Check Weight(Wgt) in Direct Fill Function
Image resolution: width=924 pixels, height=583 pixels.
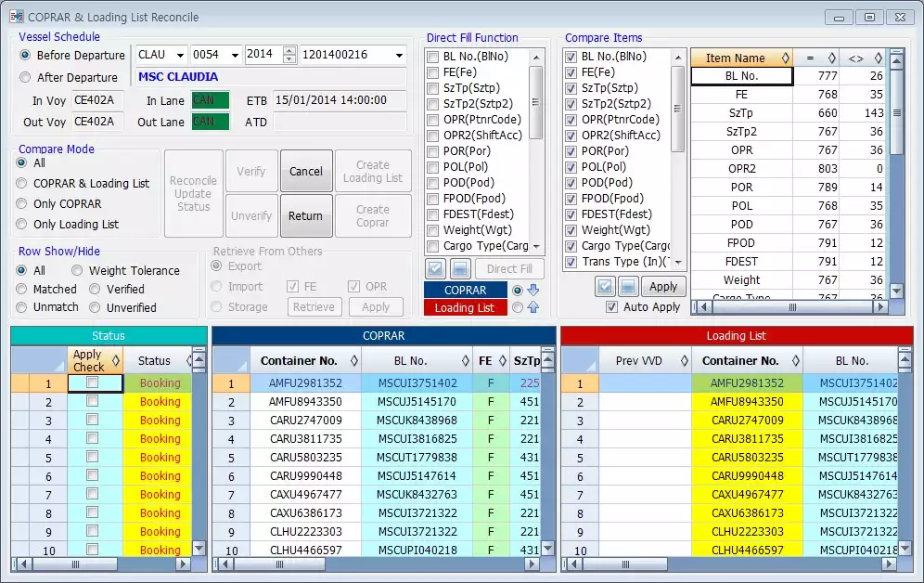click(432, 230)
